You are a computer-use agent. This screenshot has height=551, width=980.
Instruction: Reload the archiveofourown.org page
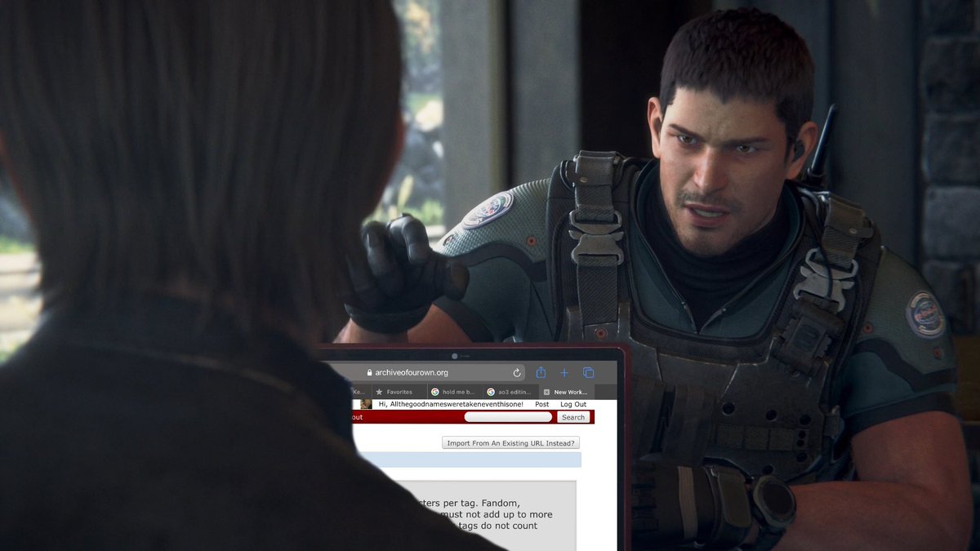tap(516, 372)
